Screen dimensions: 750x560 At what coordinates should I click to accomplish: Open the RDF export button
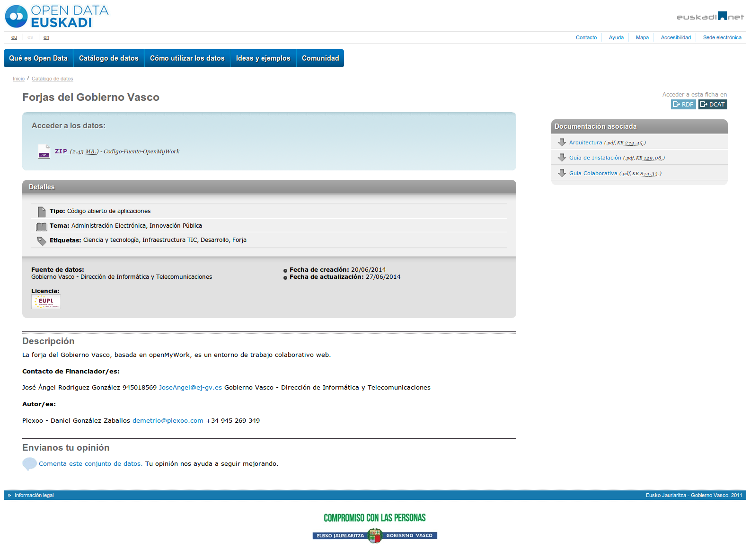pyautogui.click(x=683, y=105)
